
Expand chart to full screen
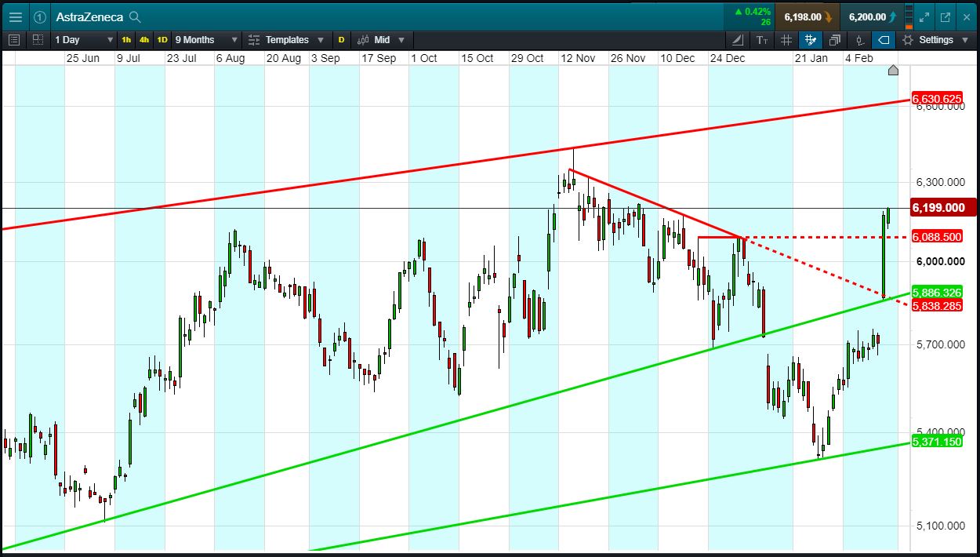(924, 16)
